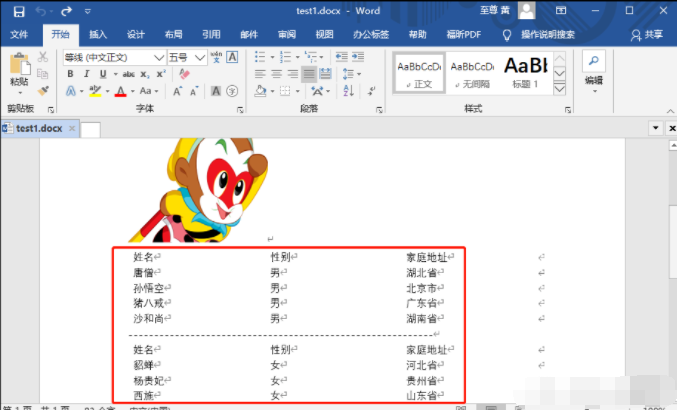The height and width of the screenshot is (410, 677).
Task: Toggle Underline formatting
Action: click(103, 74)
